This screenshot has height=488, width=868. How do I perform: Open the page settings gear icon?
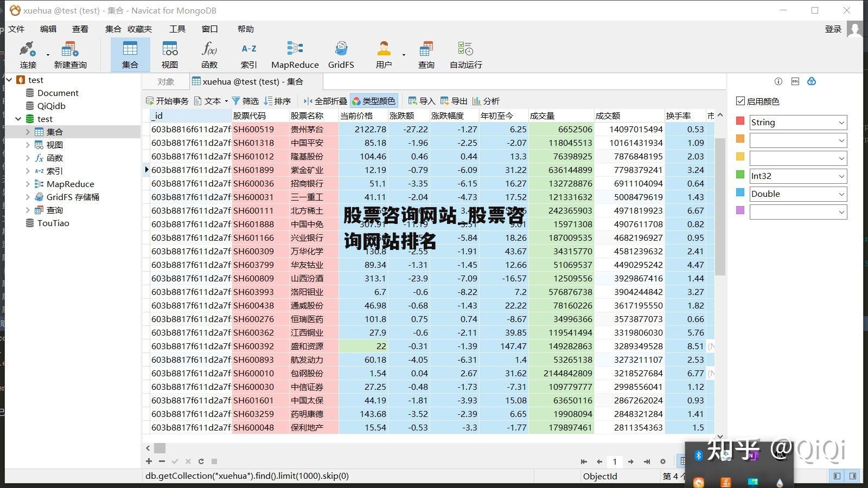(663, 461)
